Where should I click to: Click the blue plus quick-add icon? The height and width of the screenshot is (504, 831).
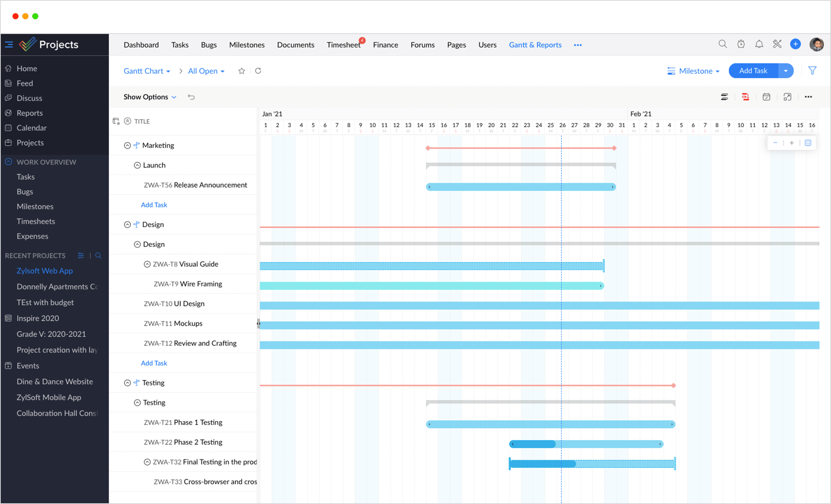click(795, 44)
